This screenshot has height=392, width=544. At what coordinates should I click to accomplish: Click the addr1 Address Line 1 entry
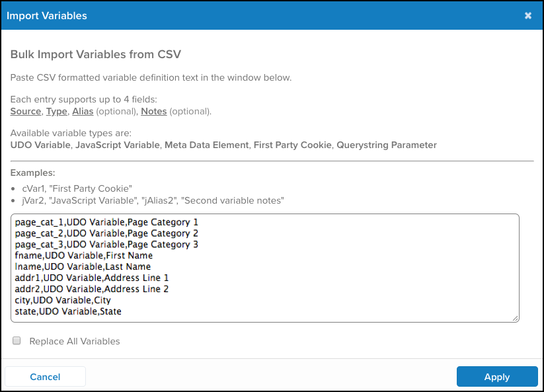[x=91, y=278]
